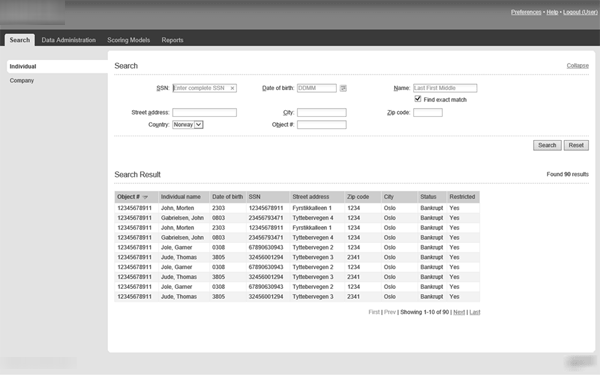Go to the Next results page
The height and width of the screenshot is (375, 600).
[x=459, y=312]
